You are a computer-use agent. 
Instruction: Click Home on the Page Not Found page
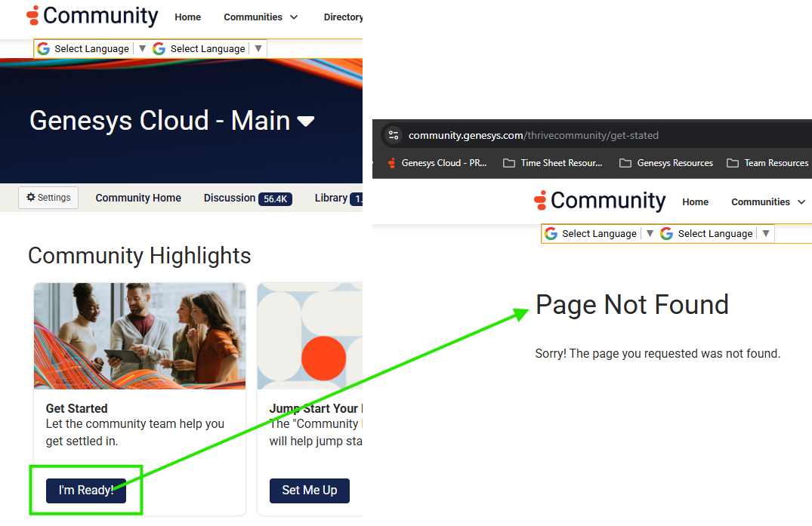click(x=695, y=201)
